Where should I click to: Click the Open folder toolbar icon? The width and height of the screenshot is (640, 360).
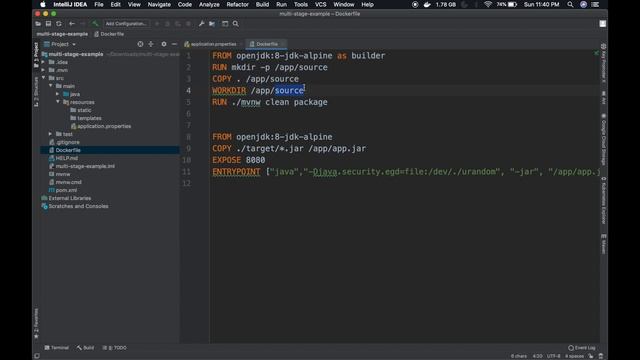tap(38, 24)
